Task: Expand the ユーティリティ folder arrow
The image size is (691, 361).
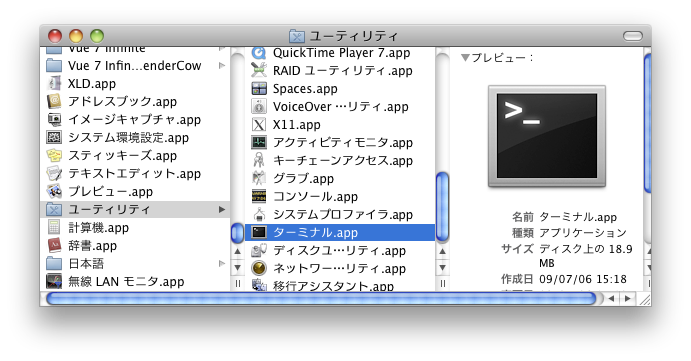Action: point(222,209)
